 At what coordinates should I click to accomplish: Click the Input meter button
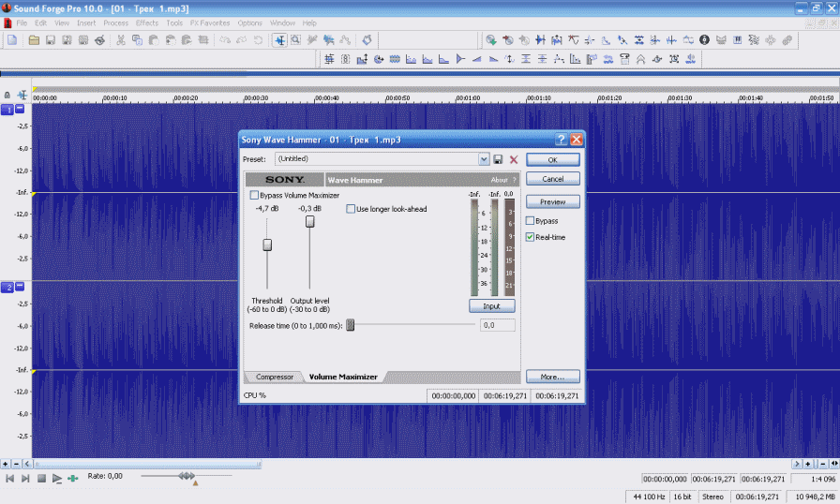491,306
